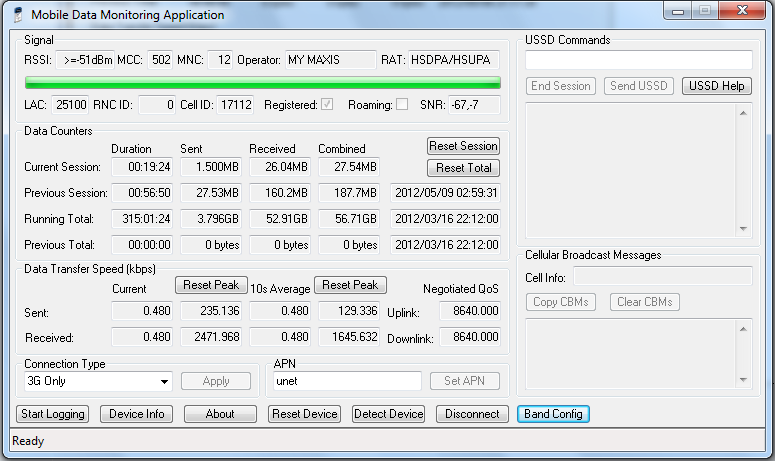Image resolution: width=775 pixels, height=461 pixels.
Task: Toggle the Registered checkbox
Action: [327, 104]
